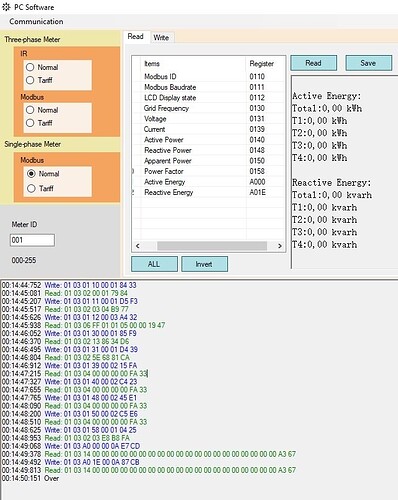Click register value A000
Screen dimensions: 398x500
[x=257, y=182]
